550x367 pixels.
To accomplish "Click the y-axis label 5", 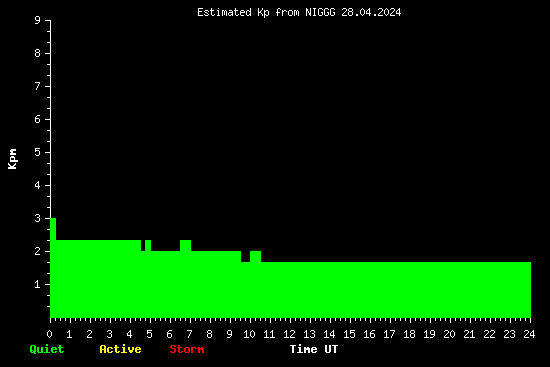I will point(38,152).
